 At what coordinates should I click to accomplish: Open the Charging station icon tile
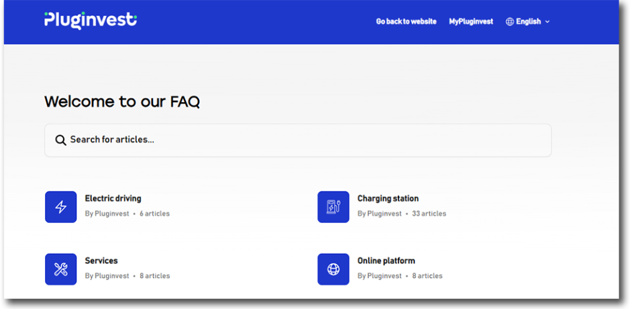[x=333, y=206]
